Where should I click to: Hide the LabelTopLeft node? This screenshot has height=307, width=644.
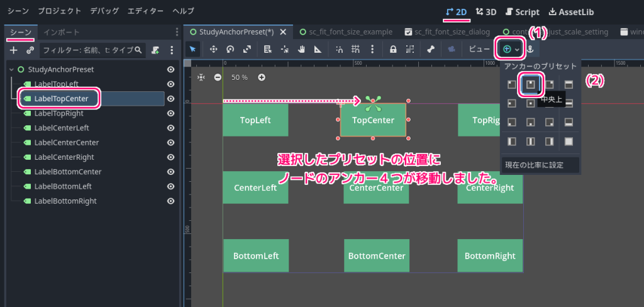click(171, 84)
